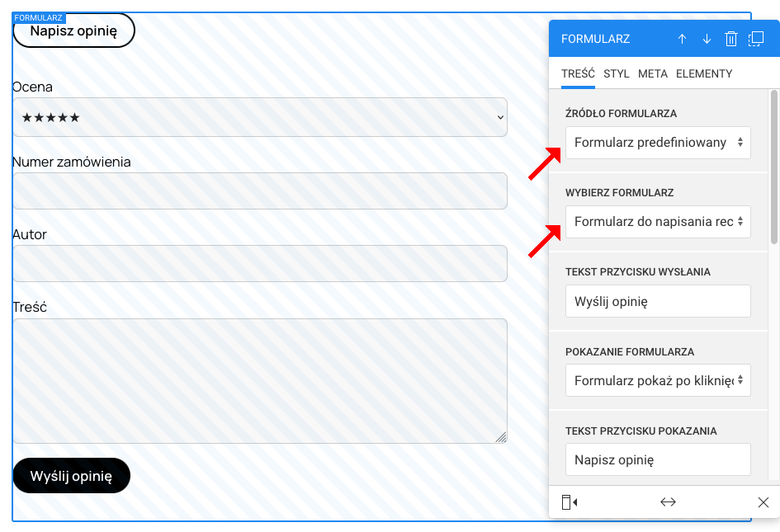780x532 pixels.
Task: Open the Styl tab
Action: click(x=616, y=73)
